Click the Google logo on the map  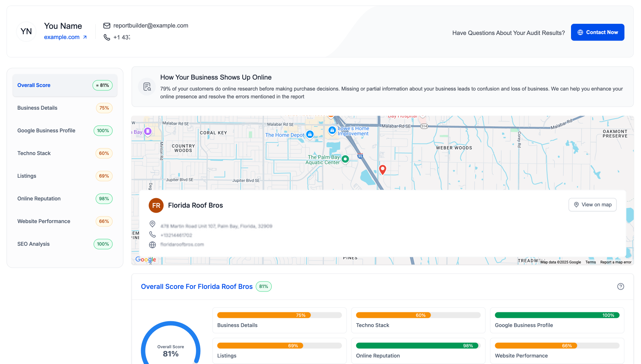(146, 260)
